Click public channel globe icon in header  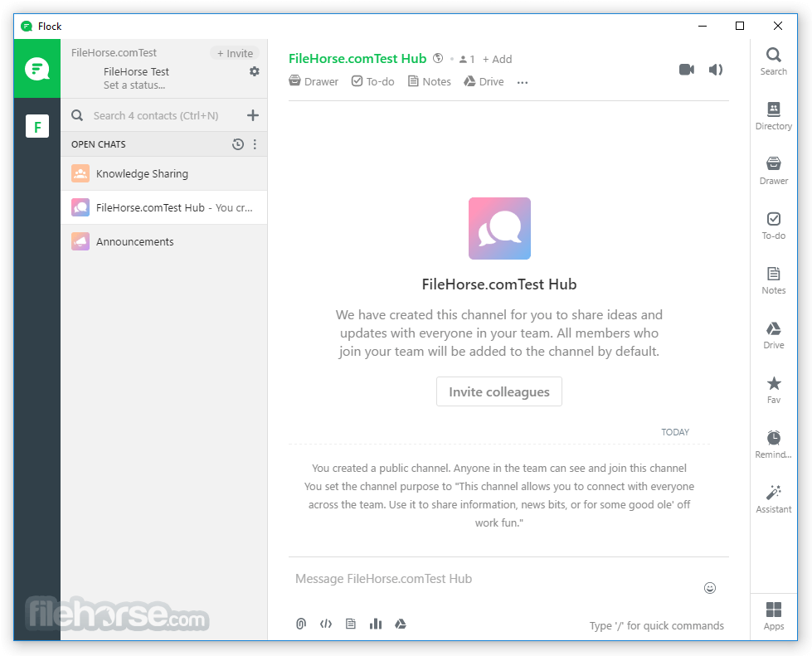438,59
